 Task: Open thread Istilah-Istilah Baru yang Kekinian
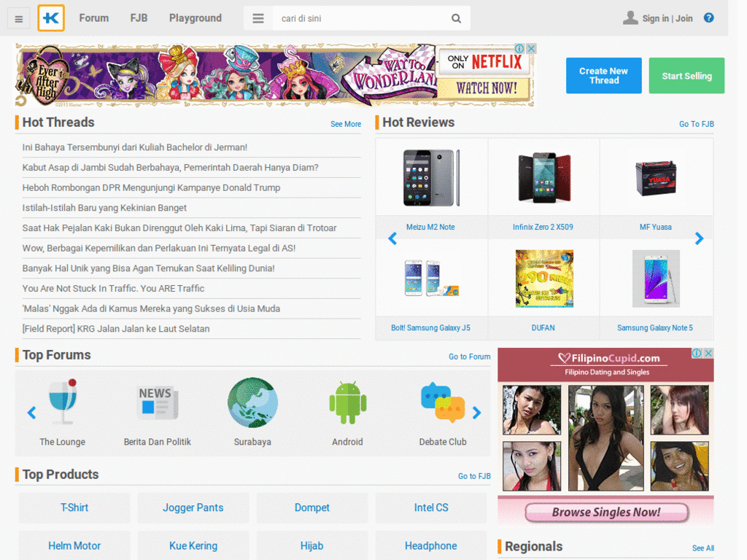(104, 208)
